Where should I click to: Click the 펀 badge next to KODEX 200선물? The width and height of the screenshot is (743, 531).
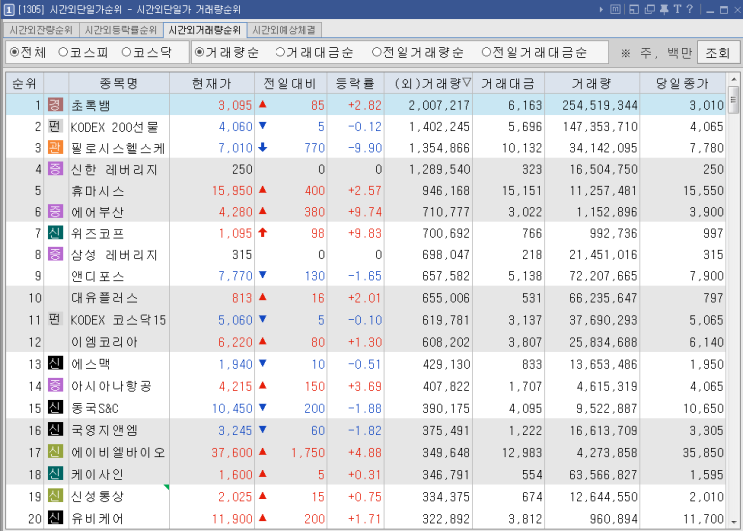coord(55,126)
